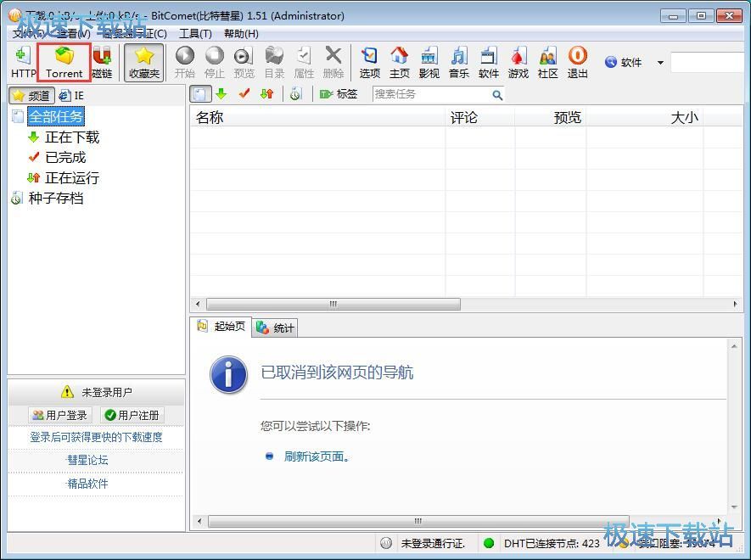Click the Start (开始) task icon
Screen dimensions: 751x560
point(185,62)
